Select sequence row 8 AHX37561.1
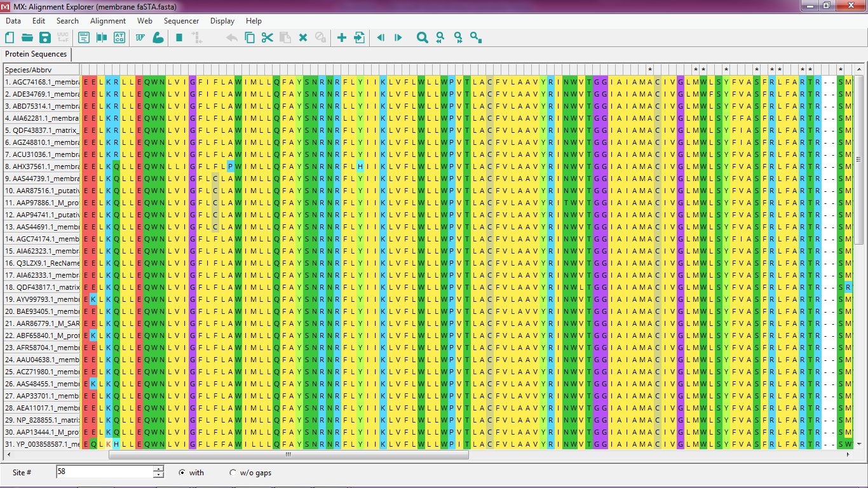 click(41, 166)
